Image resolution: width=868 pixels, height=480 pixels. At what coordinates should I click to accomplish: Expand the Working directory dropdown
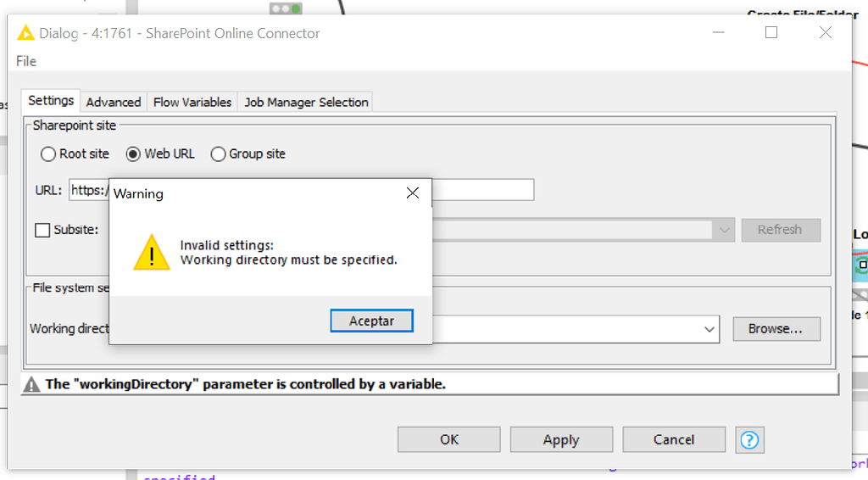[709, 329]
